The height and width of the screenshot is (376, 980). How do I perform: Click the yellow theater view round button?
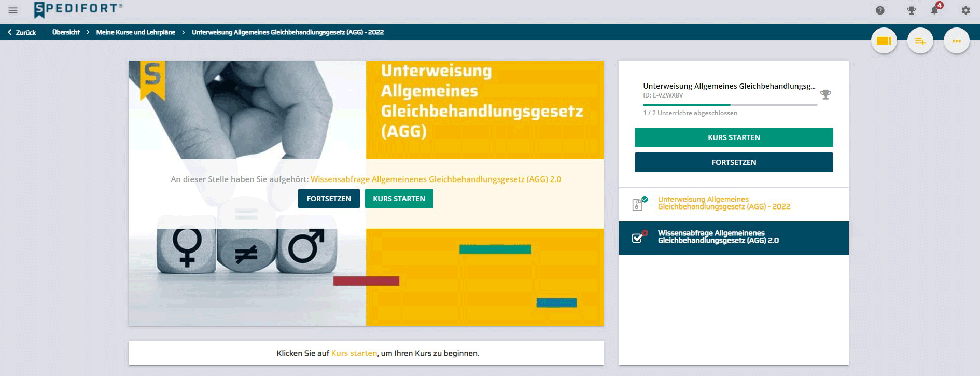click(884, 41)
